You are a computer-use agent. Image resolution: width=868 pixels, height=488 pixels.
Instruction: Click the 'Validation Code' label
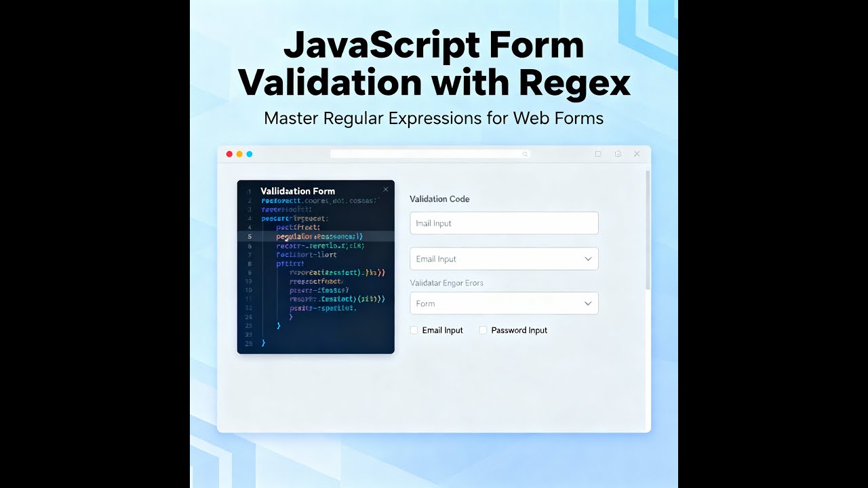(x=439, y=199)
